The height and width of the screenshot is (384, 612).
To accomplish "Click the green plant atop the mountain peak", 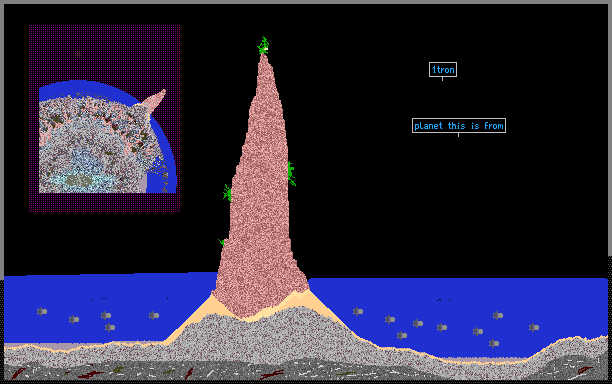I will (x=264, y=46).
